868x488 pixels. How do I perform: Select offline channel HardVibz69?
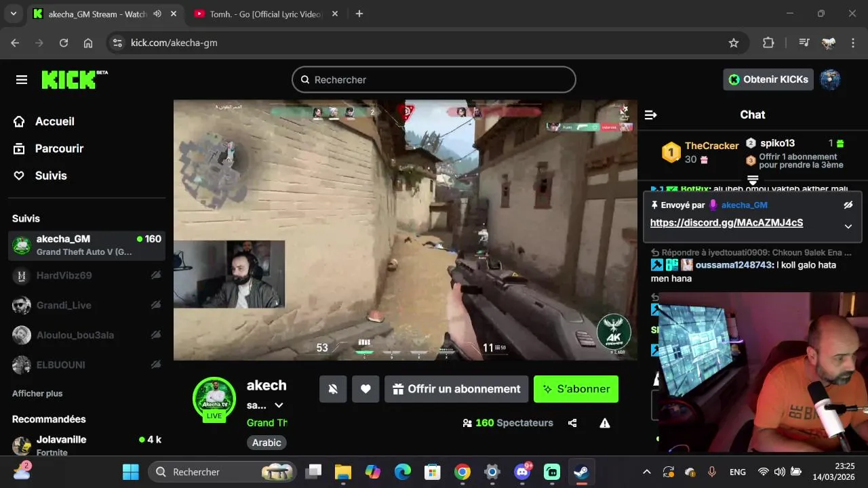(87, 275)
